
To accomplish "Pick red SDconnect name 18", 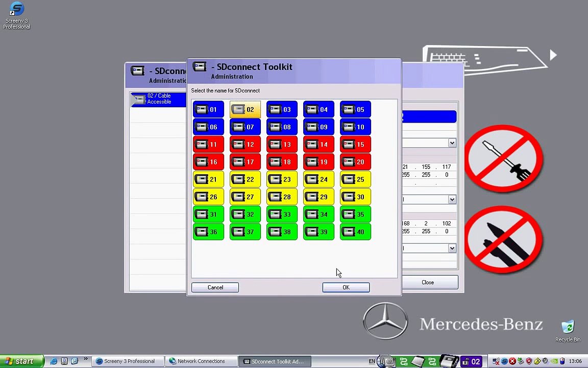I will click(x=282, y=162).
